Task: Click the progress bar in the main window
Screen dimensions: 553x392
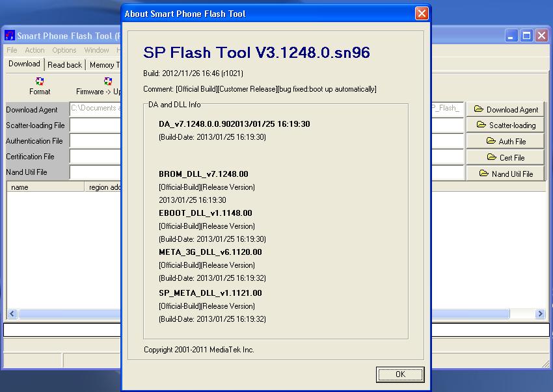Action: pyautogui.click(x=276, y=330)
